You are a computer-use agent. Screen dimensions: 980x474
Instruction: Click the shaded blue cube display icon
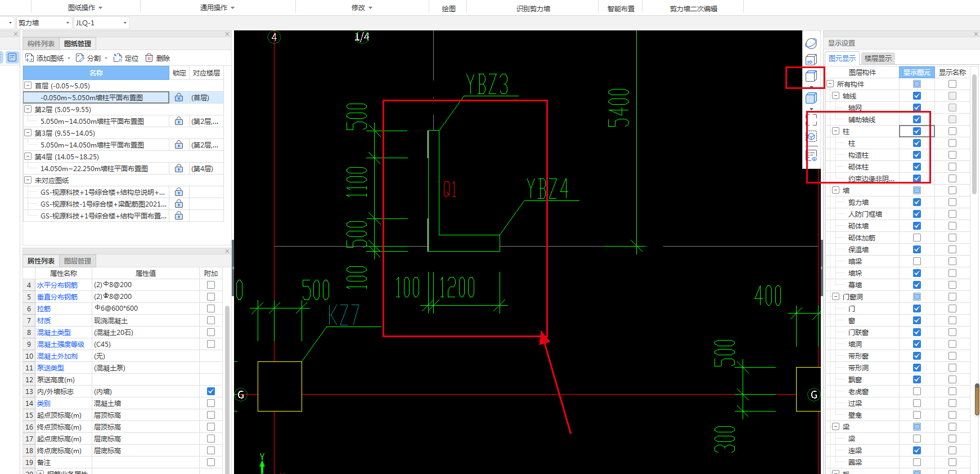811,98
